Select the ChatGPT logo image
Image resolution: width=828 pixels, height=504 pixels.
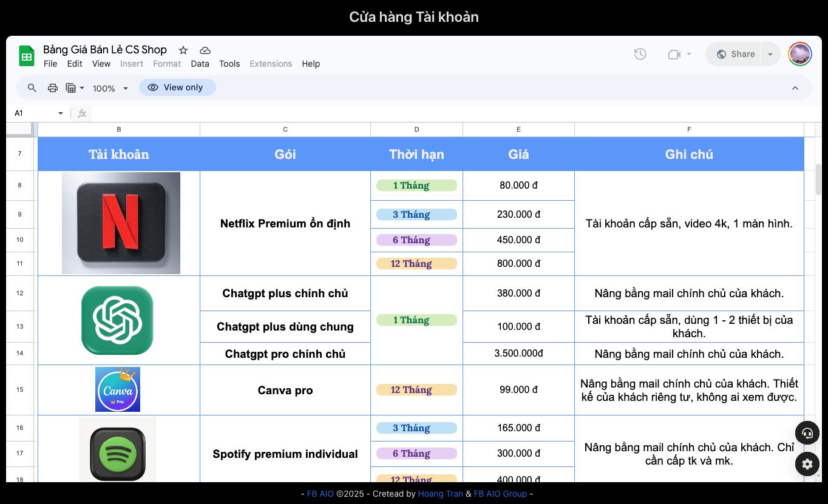pos(117,320)
